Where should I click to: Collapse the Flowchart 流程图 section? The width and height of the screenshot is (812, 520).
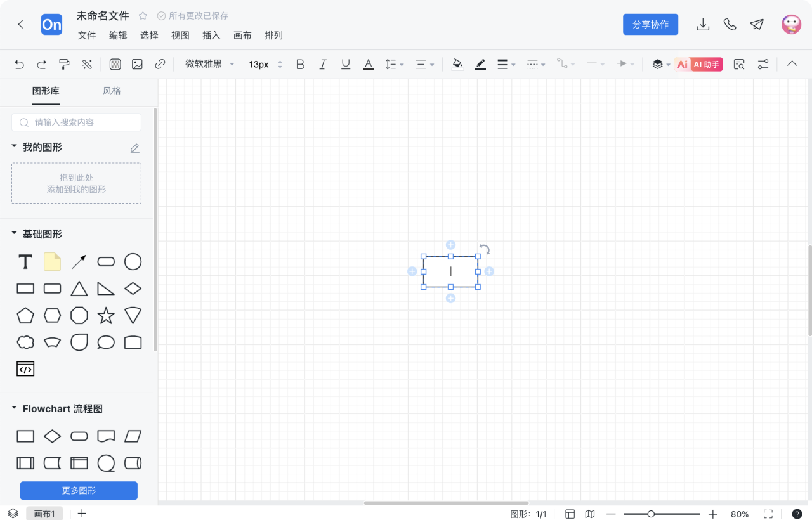click(x=15, y=408)
